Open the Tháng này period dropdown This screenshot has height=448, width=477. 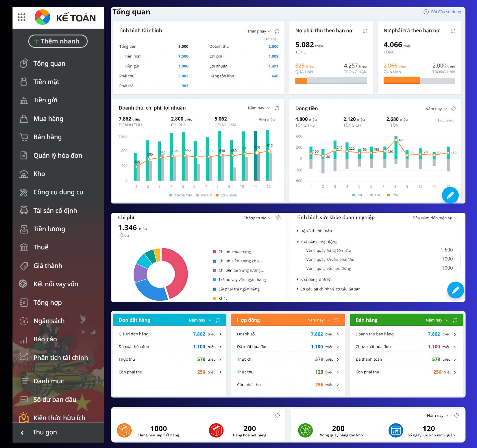[259, 31]
